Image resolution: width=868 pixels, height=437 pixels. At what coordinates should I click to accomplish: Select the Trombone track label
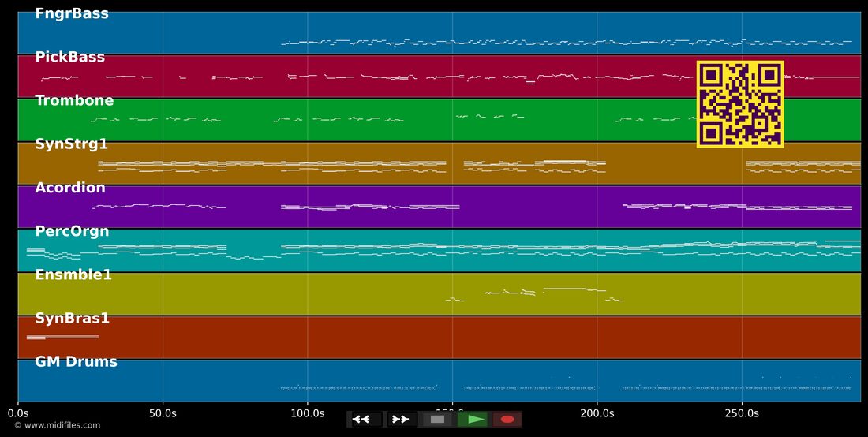click(x=74, y=101)
